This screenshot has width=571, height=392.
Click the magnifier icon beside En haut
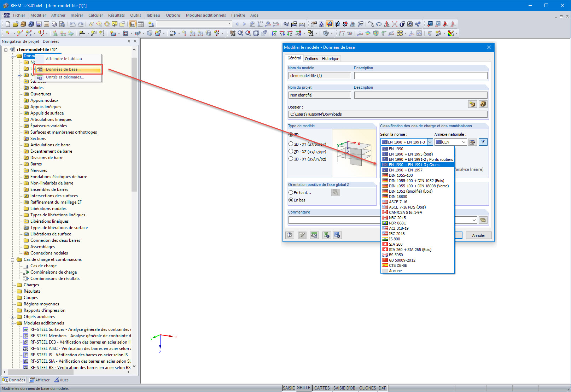click(336, 192)
